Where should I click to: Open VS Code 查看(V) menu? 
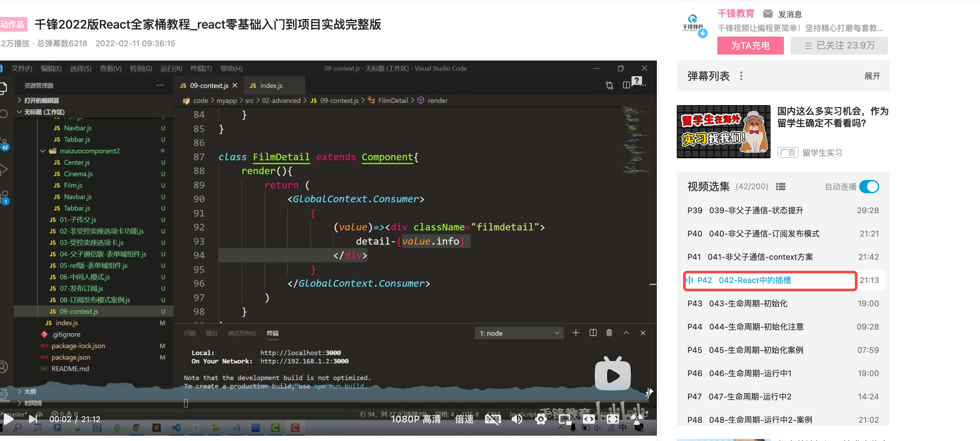[110, 69]
